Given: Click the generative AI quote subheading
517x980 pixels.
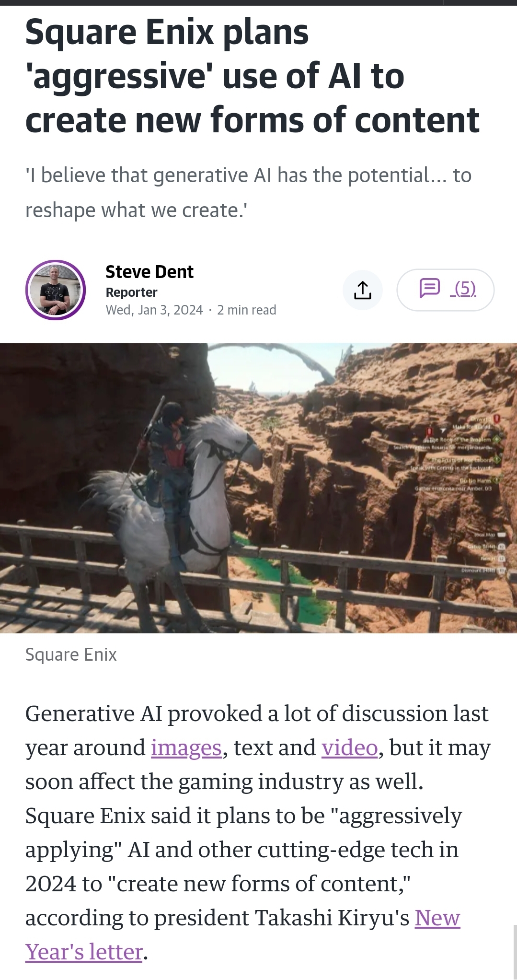Looking at the screenshot, I should tap(248, 193).
